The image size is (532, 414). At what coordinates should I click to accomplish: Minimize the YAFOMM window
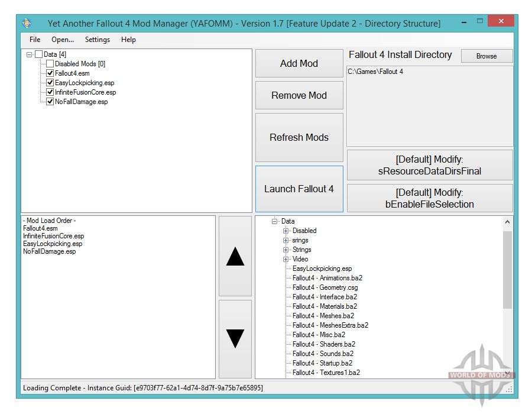coord(464,22)
